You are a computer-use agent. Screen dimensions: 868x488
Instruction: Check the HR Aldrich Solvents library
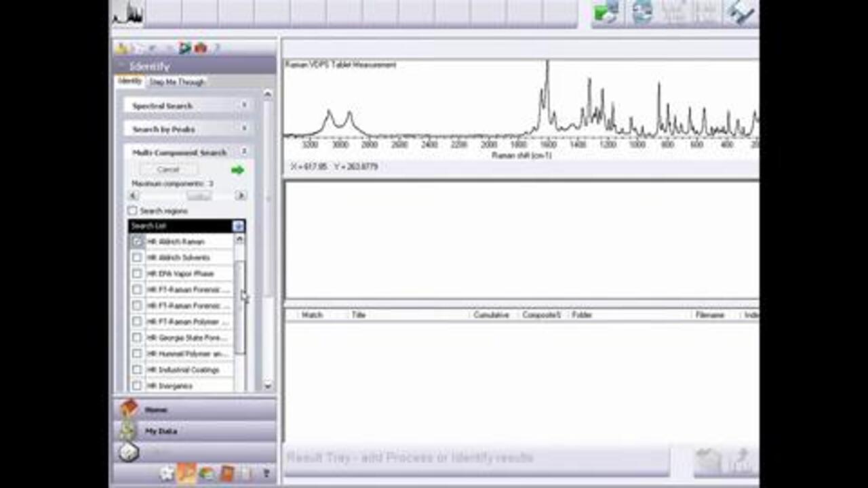click(x=138, y=258)
